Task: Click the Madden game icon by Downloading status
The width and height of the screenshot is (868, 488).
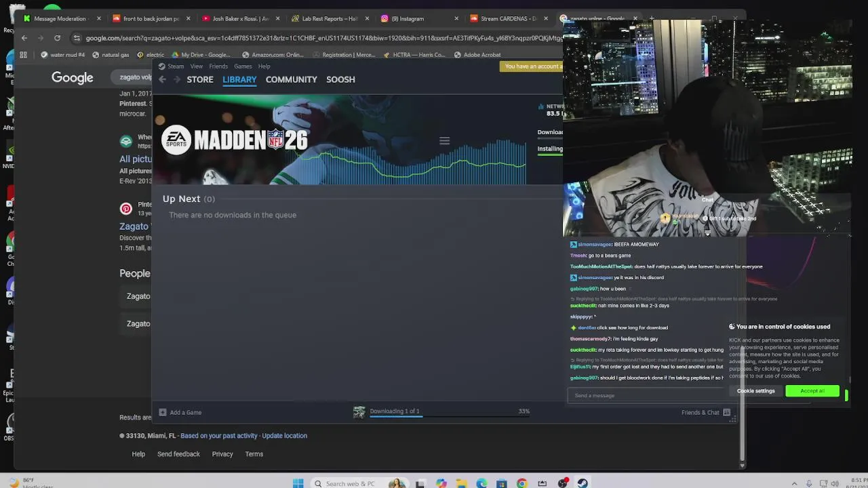Action: tap(359, 411)
